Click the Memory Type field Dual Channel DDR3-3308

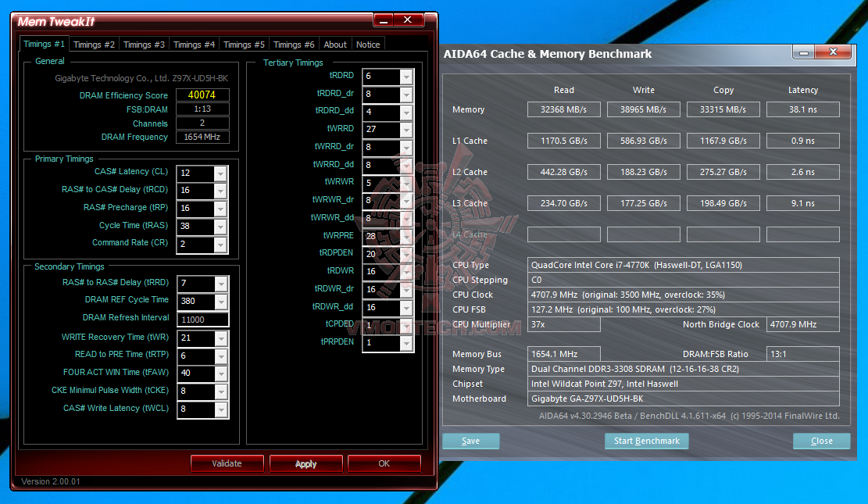684,369
